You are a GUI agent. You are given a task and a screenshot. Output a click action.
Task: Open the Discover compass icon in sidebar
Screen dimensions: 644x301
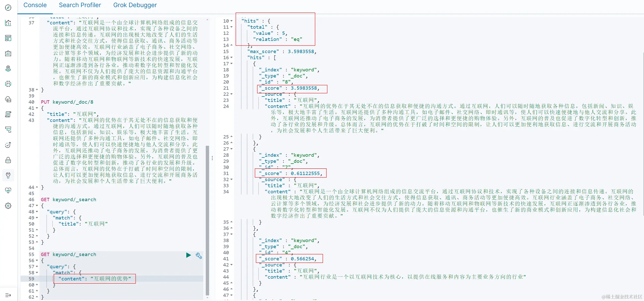(8, 8)
